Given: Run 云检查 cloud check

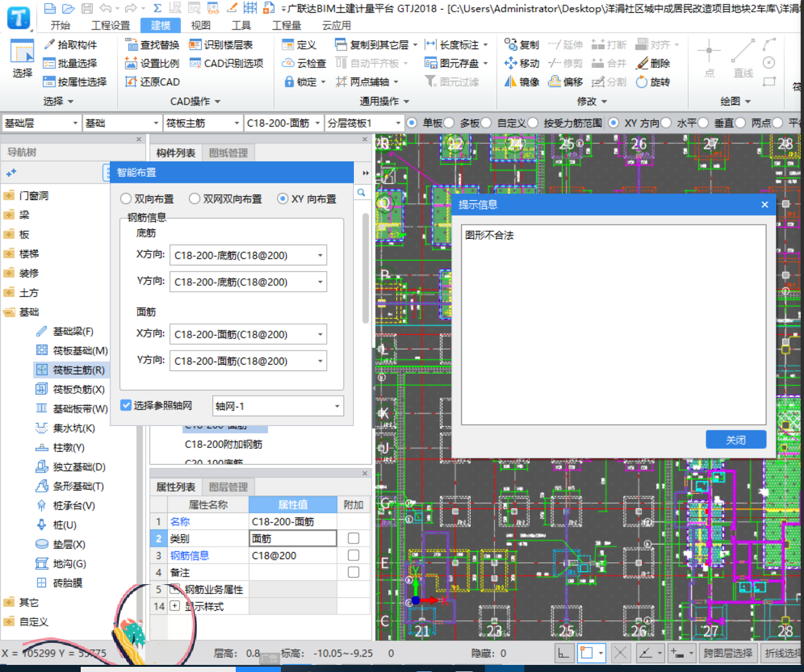Looking at the screenshot, I should point(304,63).
